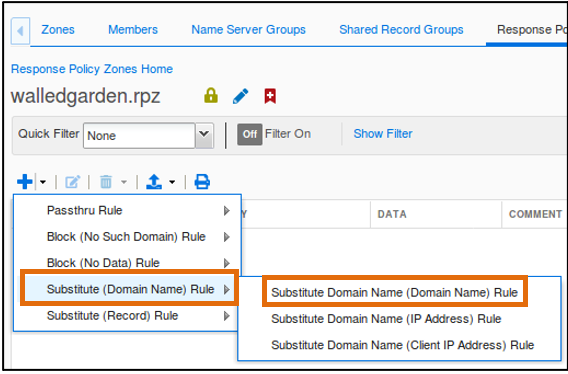
Task: Click the Print icon
Action: tap(202, 182)
